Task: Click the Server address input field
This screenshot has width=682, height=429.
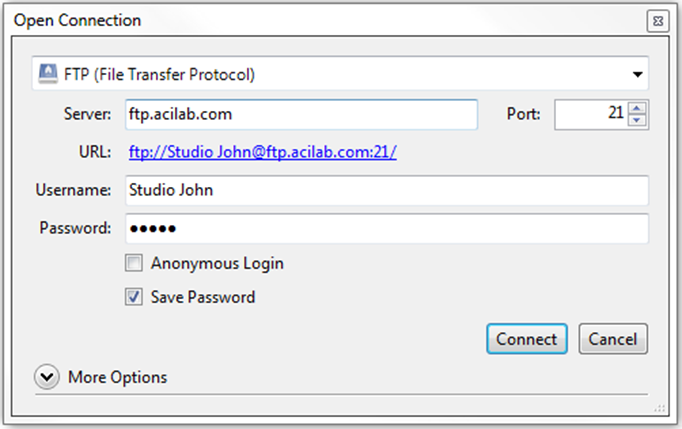Action: [x=301, y=114]
